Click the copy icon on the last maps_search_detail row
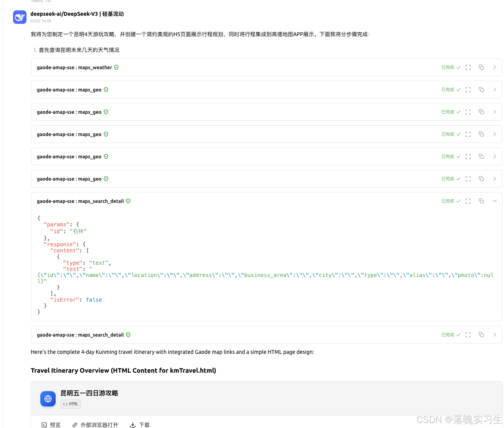Image resolution: width=504 pixels, height=428 pixels. pos(481,335)
